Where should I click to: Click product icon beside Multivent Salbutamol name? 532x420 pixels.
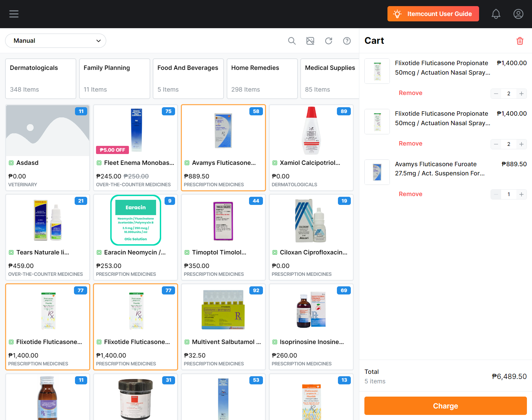pos(187,342)
